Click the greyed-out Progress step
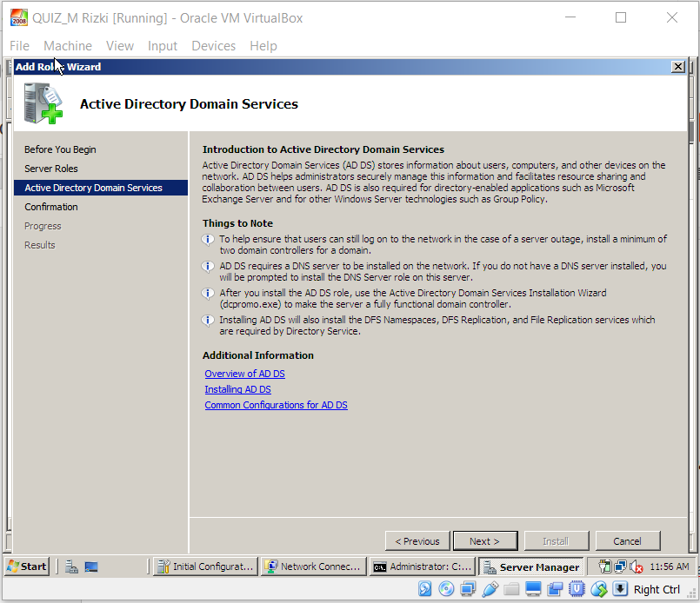The image size is (700, 603). (43, 226)
